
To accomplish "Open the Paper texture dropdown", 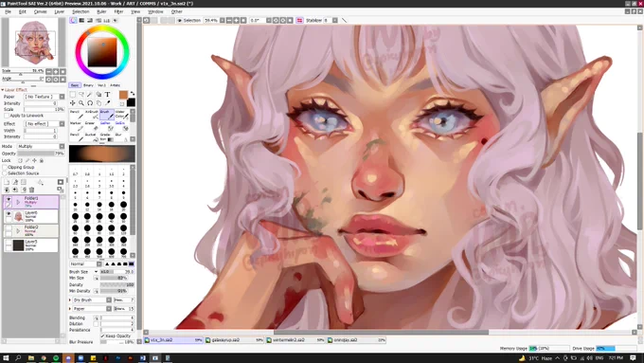I will 45,97.
